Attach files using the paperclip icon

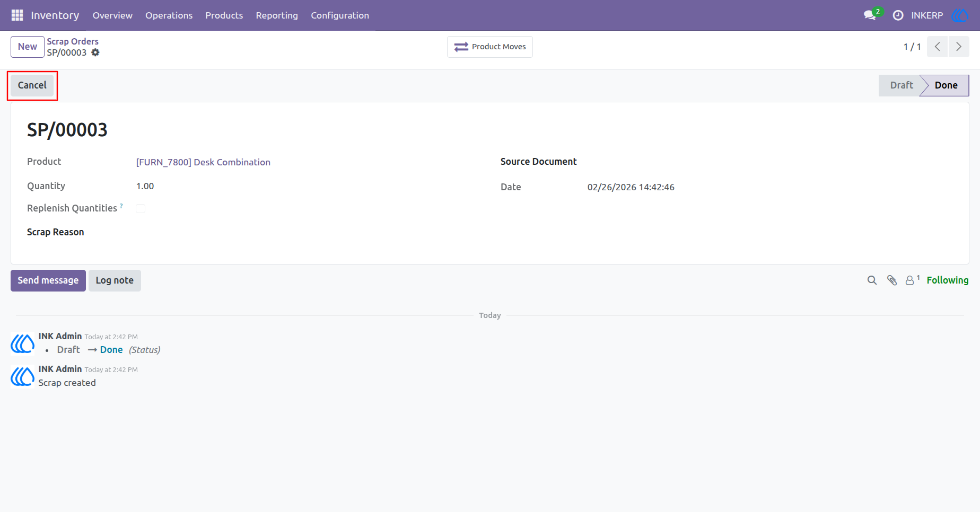click(892, 280)
